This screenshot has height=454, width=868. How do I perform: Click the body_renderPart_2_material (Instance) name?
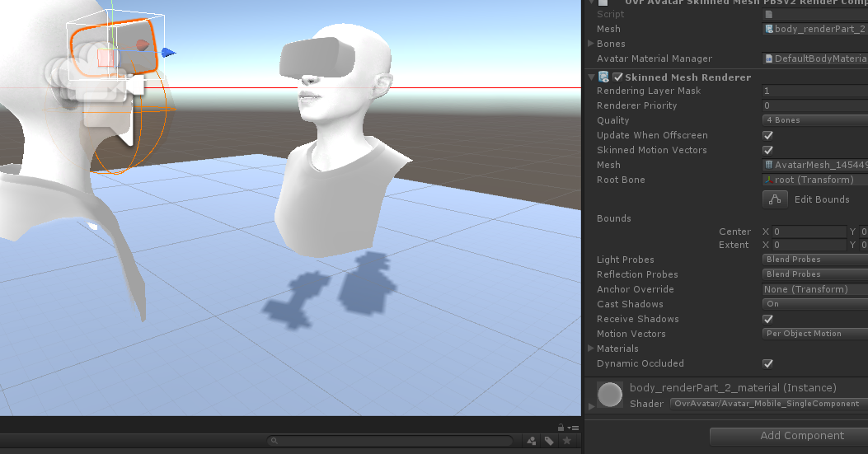[733, 387]
